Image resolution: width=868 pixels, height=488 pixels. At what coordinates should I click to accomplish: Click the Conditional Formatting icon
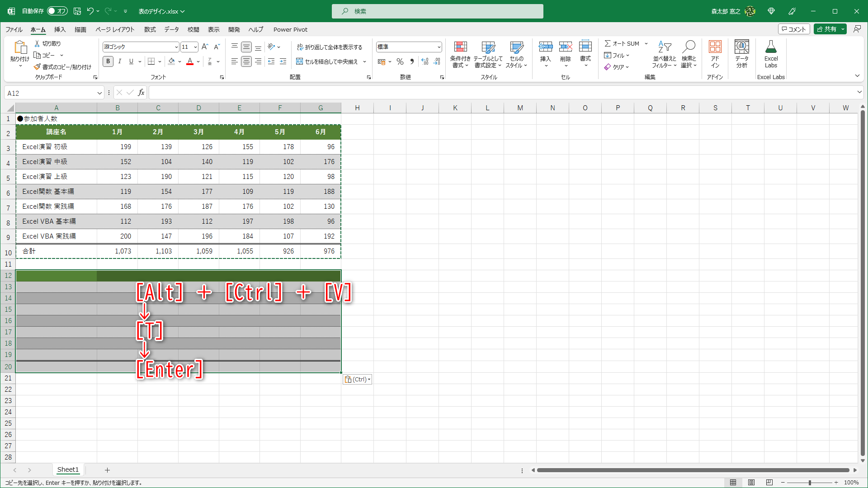460,47
